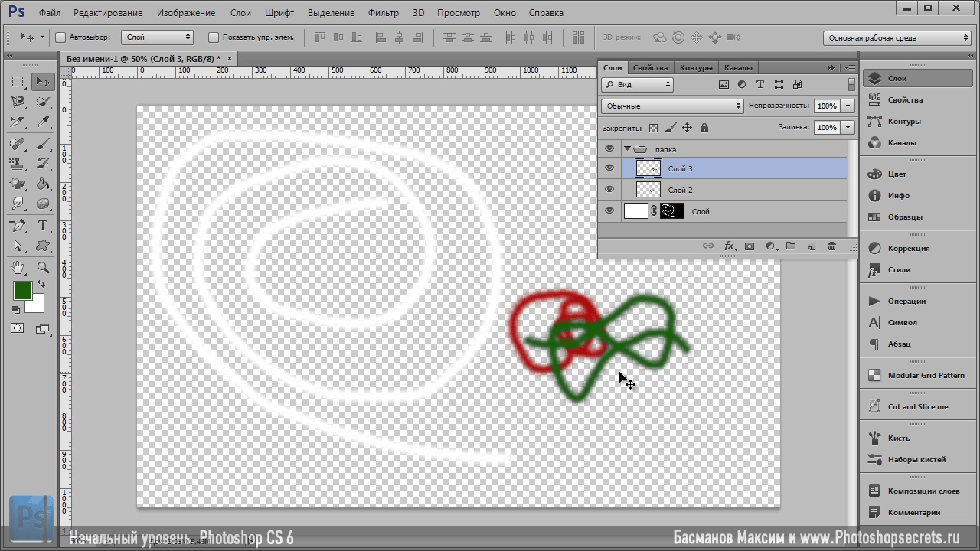Enable Show Transform Controls checkbox
The image size is (980, 551).
[x=214, y=37]
